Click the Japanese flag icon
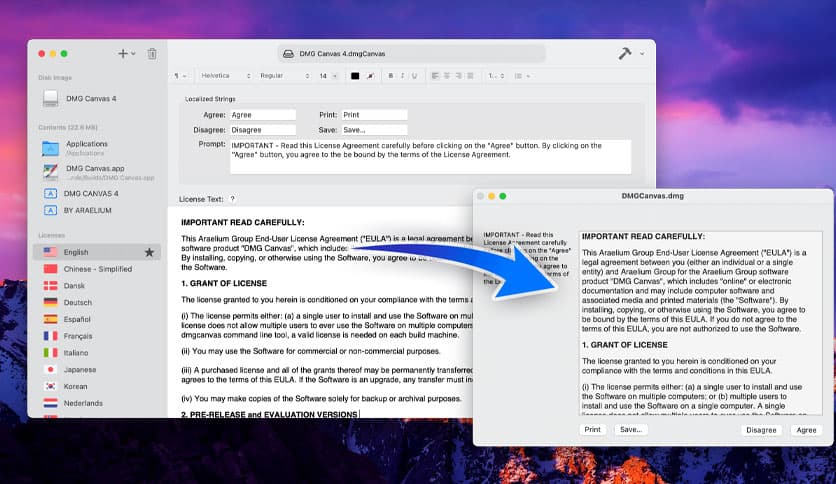The width and height of the screenshot is (836, 484). [50, 369]
